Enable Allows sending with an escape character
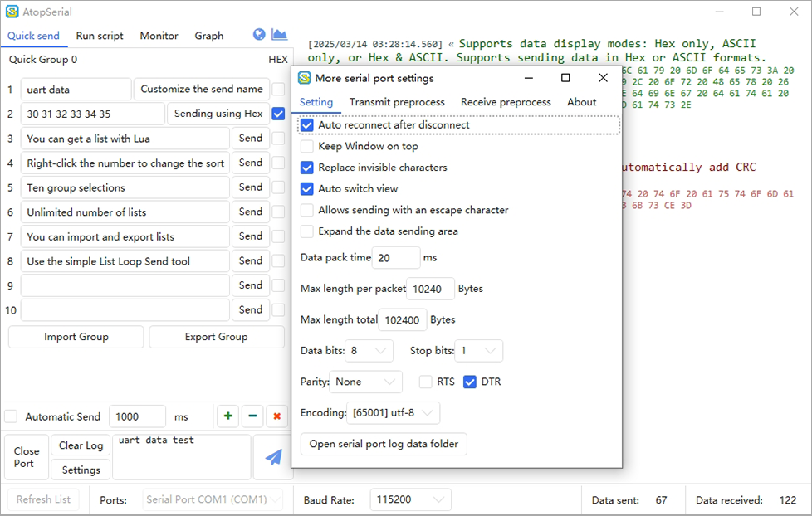Image resolution: width=812 pixels, height=516 pixels. (307, 210)
